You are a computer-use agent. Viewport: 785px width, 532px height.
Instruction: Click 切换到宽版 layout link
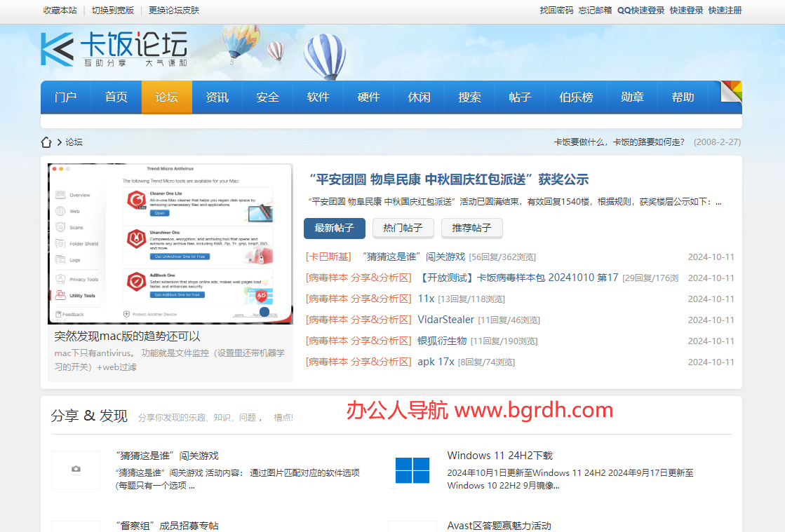click(x=112, y=11)
